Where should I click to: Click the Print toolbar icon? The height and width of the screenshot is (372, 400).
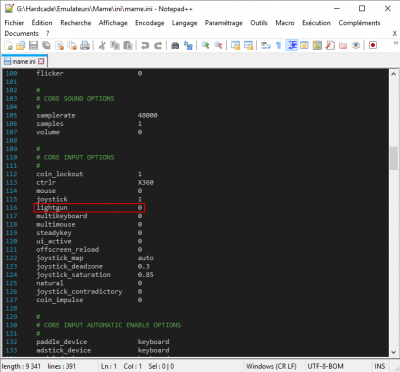85,45
